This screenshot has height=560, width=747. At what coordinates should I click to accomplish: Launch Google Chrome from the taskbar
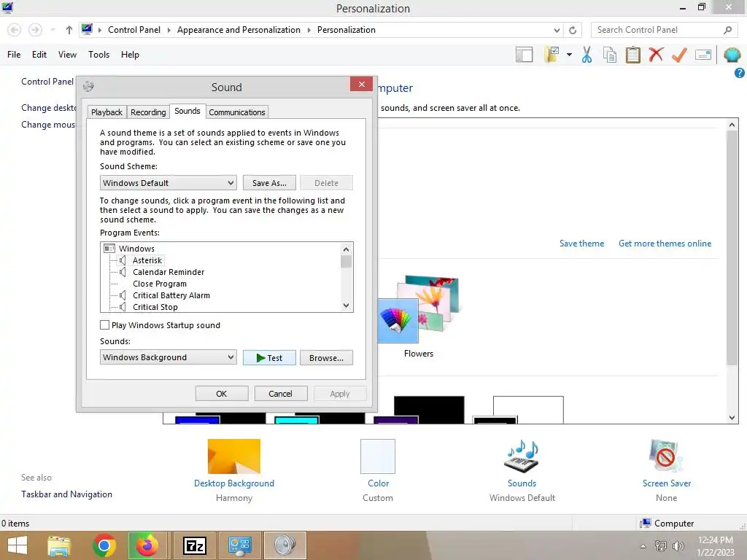104,545
